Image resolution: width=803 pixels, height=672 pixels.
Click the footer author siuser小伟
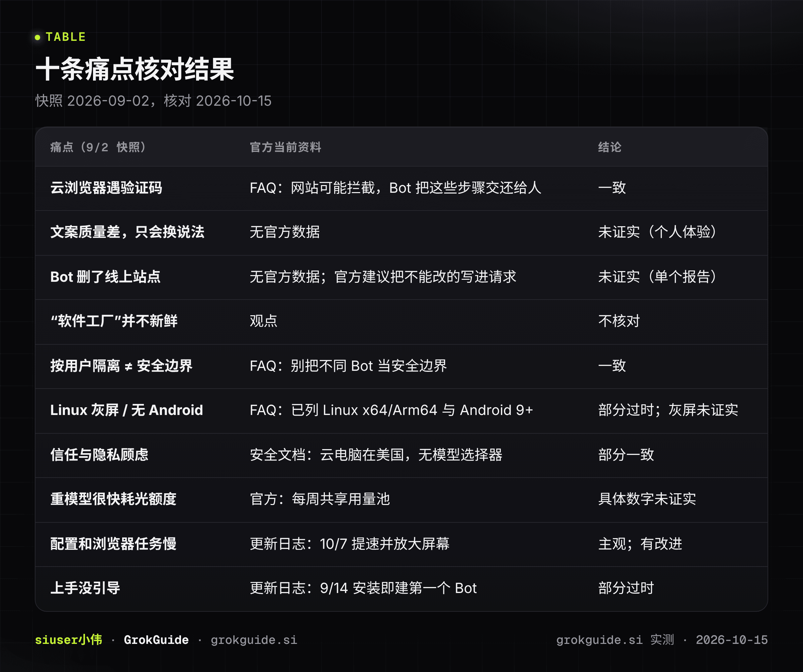[69, 640]
